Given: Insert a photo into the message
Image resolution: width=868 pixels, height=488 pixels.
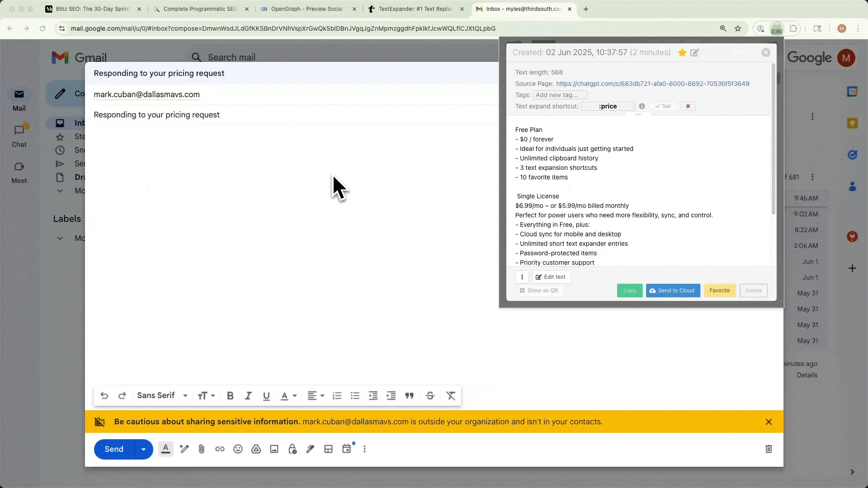Looking at the screenshot, I should 274,449.
